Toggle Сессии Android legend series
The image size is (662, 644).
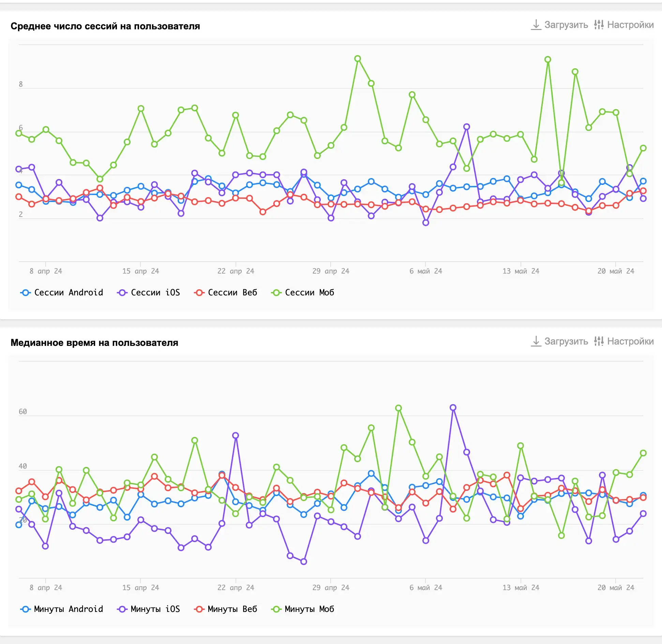[x=62, y=293]
